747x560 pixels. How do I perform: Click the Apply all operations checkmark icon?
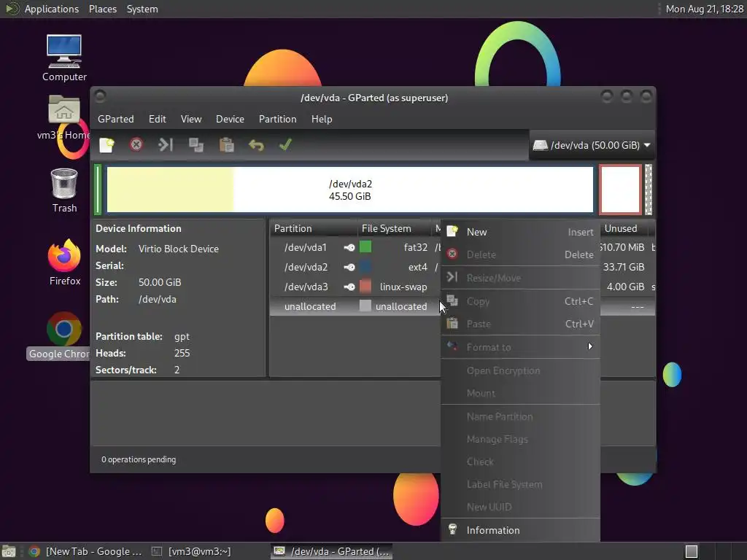(x=285, y=144)
